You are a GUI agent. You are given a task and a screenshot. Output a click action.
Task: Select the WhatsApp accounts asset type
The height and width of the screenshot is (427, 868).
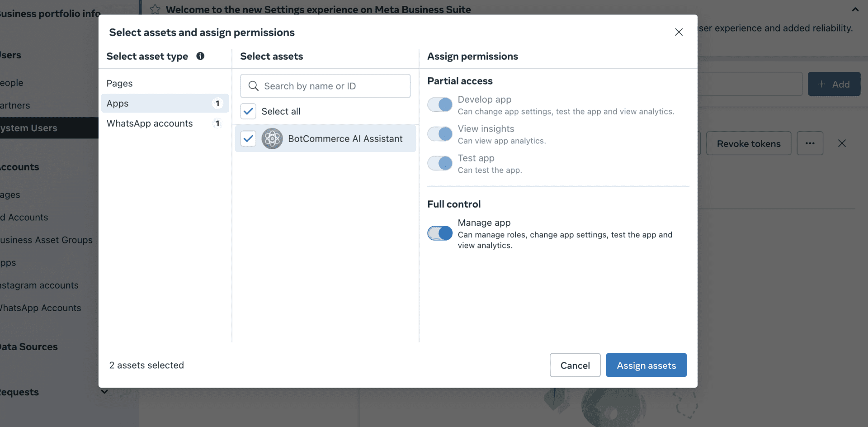(165, 123)
